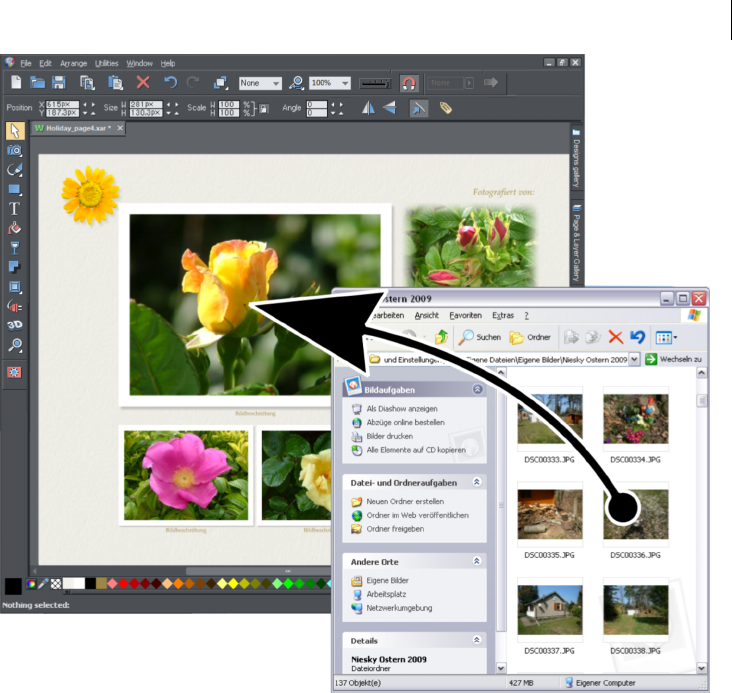Set no color with the crosshatch swatch
Screen dimensions: 732x693
(x=56, y=584)
